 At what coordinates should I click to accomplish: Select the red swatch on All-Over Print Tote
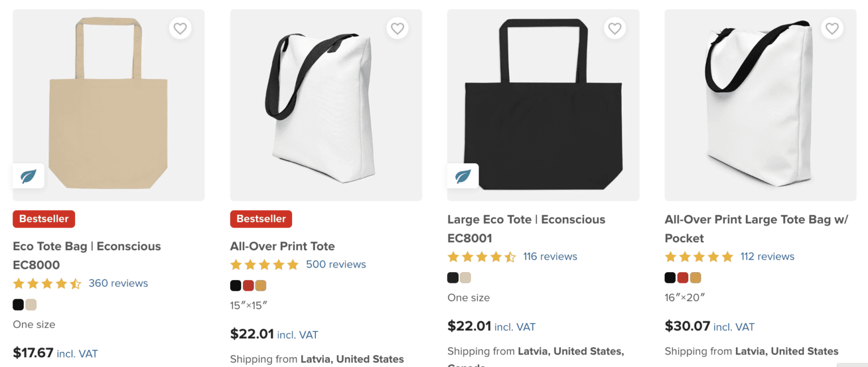pyautogui.click(x=248, y=285)
